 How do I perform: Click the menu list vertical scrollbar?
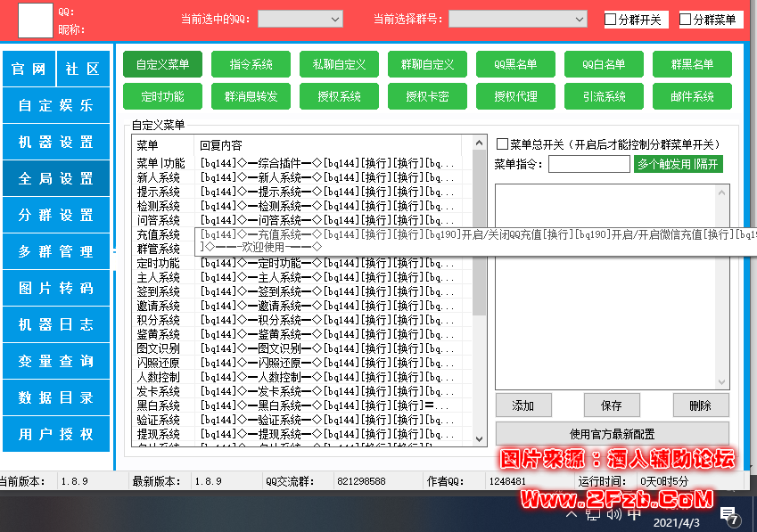pyautogui.click(x=480, y=267)
